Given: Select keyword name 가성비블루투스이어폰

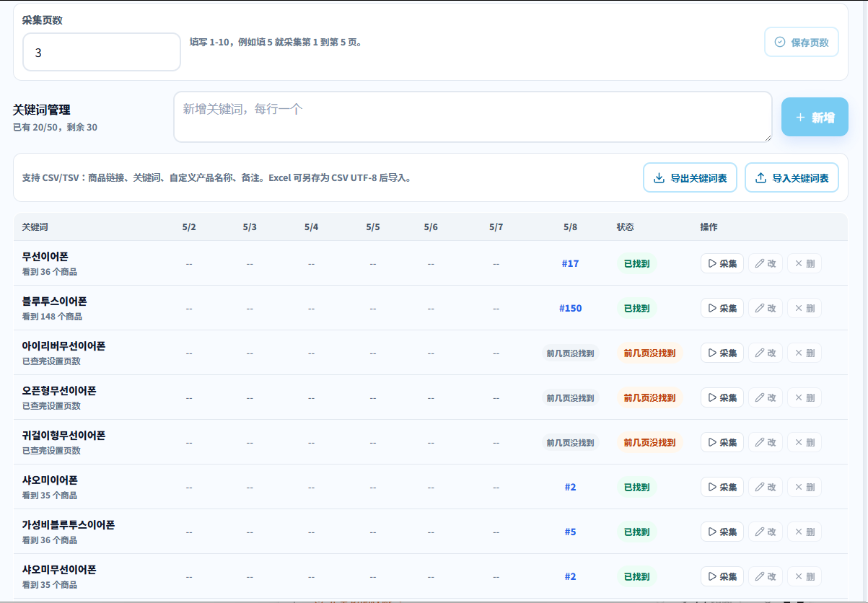Looking at the screenshot, I should (x=69, y=524).
